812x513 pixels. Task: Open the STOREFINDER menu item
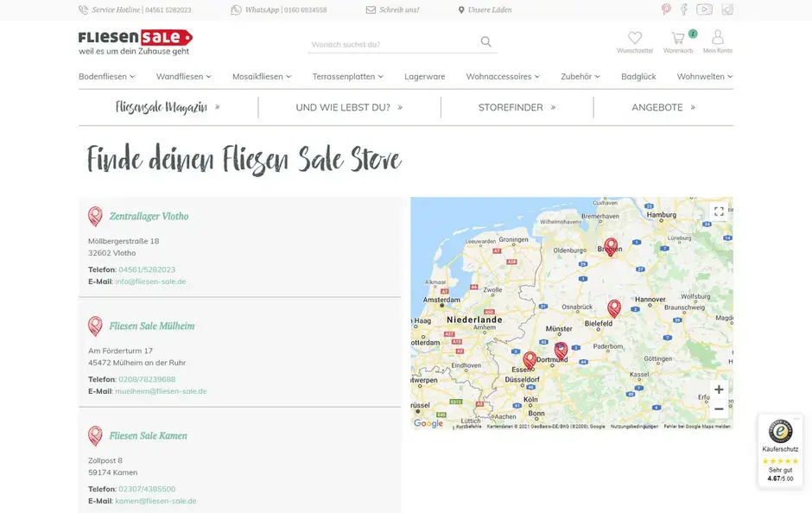(x=511, y=107)
